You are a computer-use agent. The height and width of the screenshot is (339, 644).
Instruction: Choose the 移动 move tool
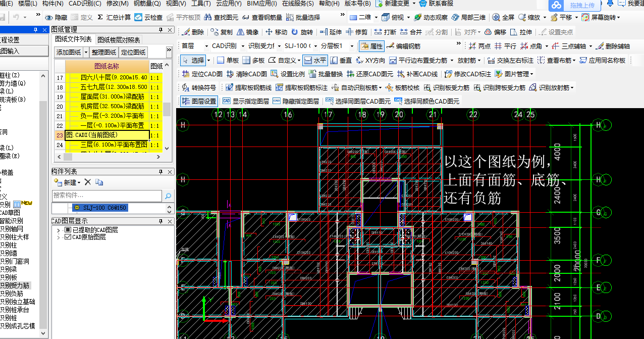click(277, 32)
